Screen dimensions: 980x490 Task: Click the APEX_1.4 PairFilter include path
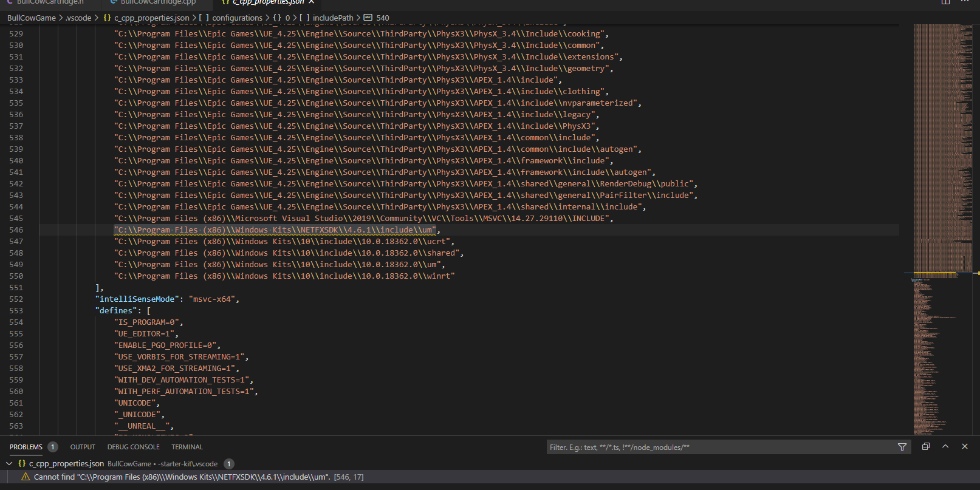(403, 196)
